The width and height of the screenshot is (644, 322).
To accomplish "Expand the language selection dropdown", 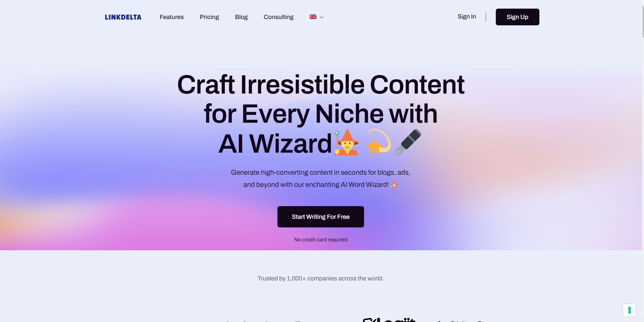I will [316, 17].
